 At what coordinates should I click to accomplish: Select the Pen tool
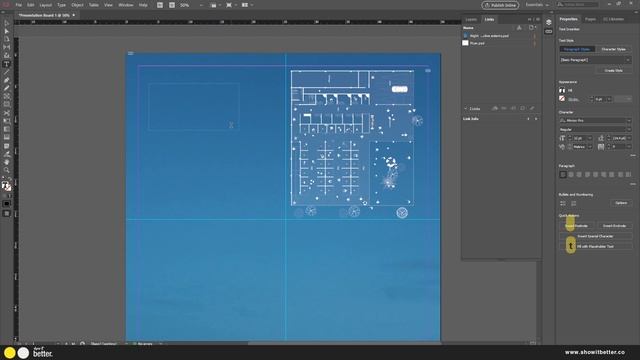tap(7, 80)
